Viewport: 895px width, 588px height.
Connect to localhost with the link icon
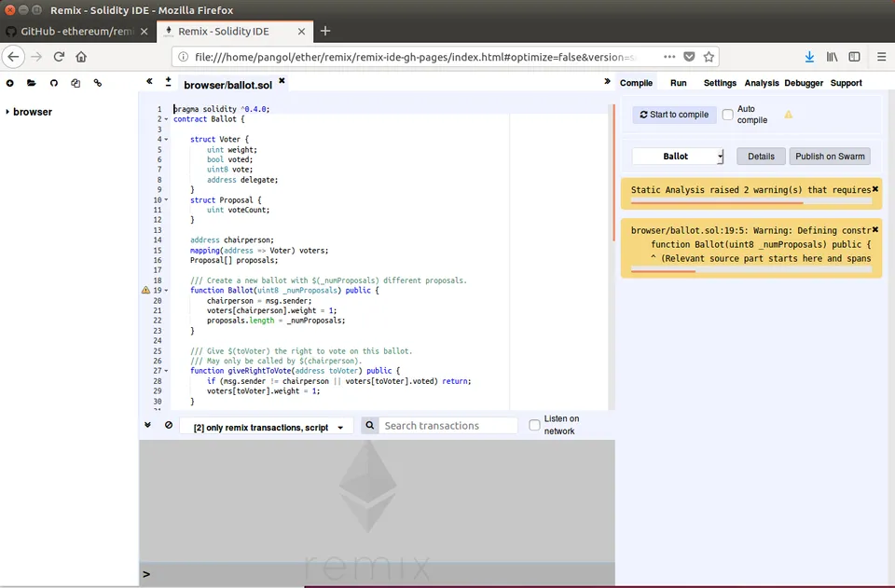click(98, 83)
